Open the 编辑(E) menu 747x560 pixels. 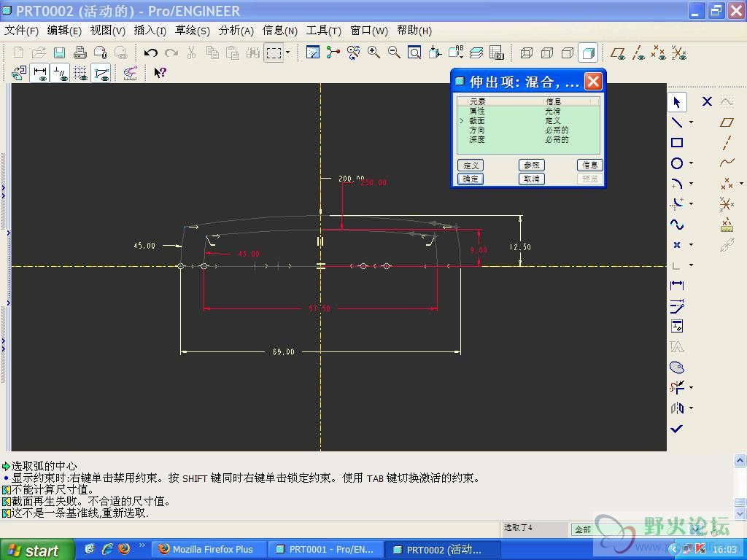pyautogui.click(x=64, y=31)
